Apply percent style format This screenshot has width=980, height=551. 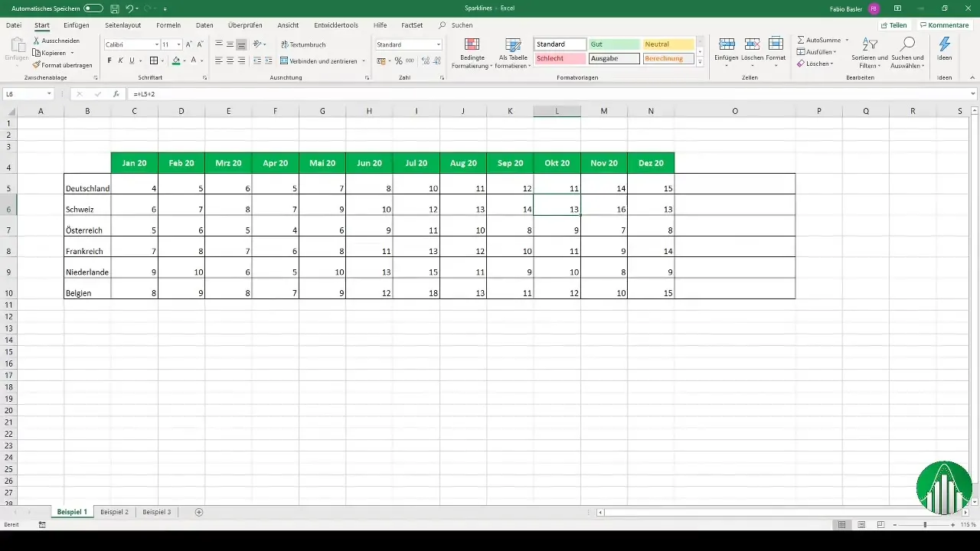(x=398, y=60)
